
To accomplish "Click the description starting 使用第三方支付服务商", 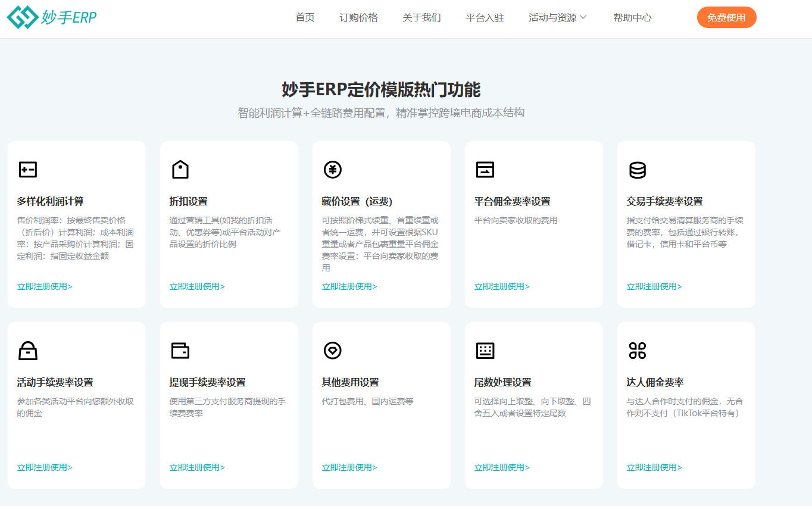I will (228, 407).
